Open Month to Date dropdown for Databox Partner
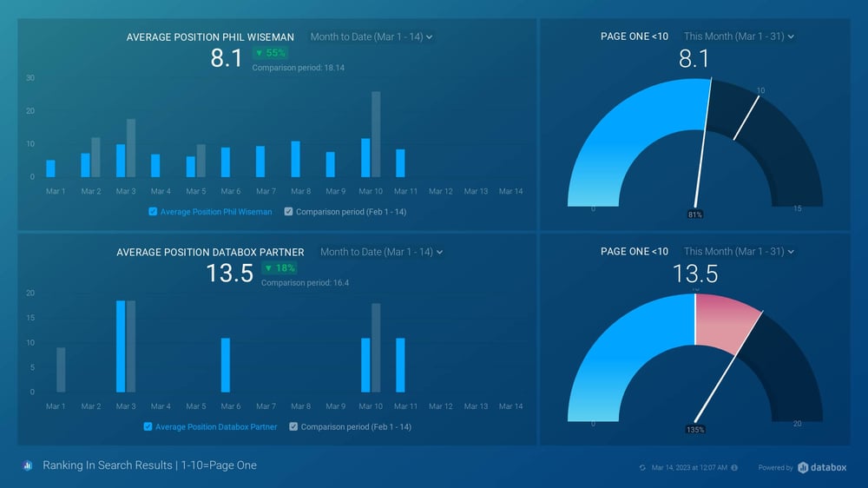 (381, 252)
